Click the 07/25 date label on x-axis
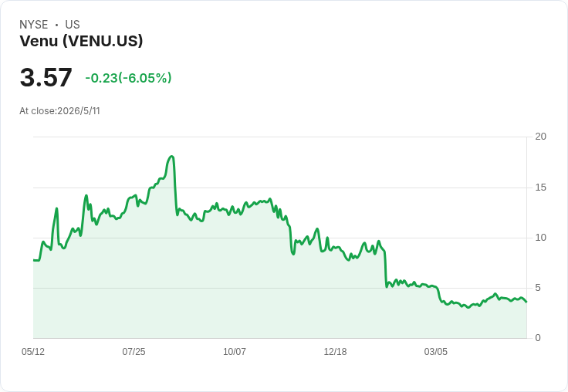The height and width of the screenshot is (392, 568). click(x=134, y=351)
